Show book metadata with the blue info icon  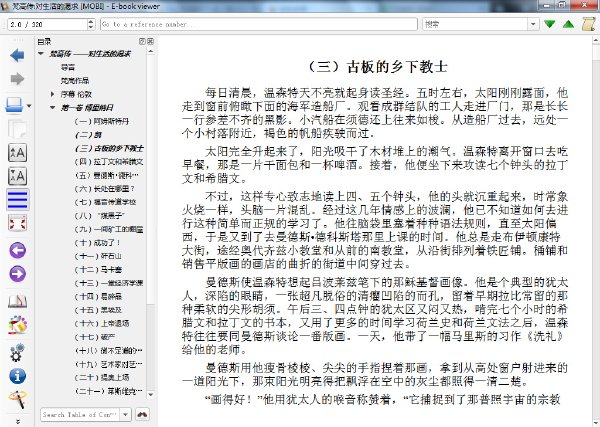click(17, 376)
